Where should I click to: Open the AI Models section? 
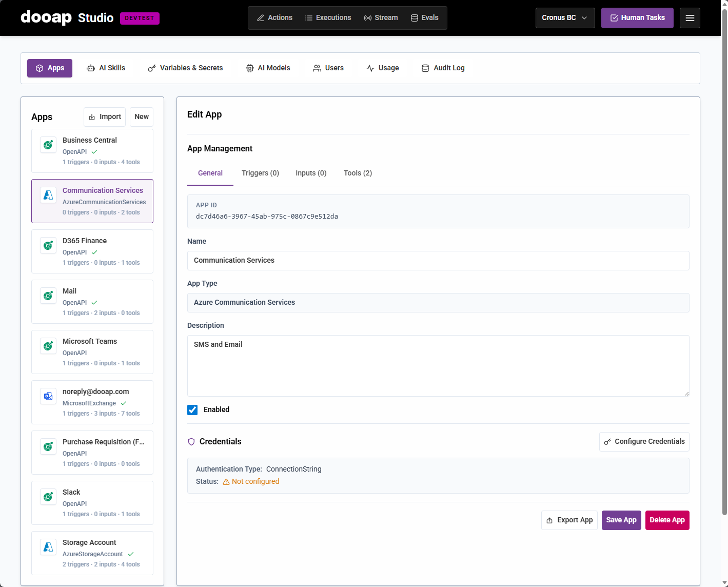[268, 68]
